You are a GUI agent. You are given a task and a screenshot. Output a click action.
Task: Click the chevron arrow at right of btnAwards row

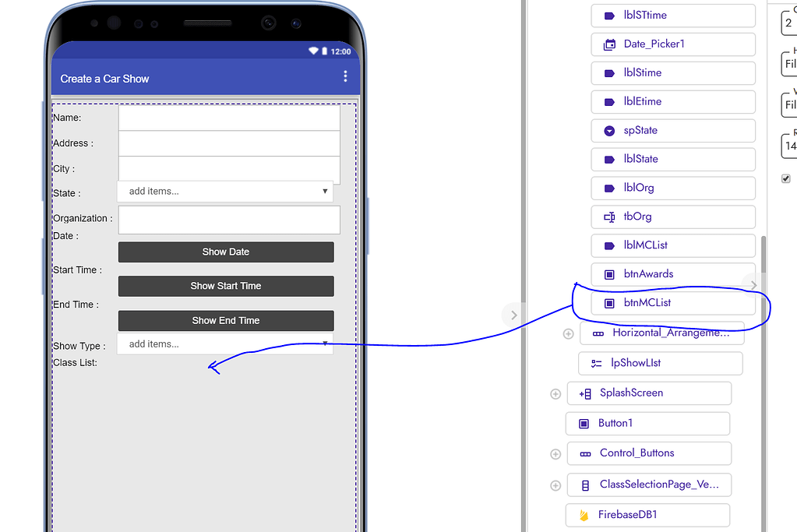(753, 285)
